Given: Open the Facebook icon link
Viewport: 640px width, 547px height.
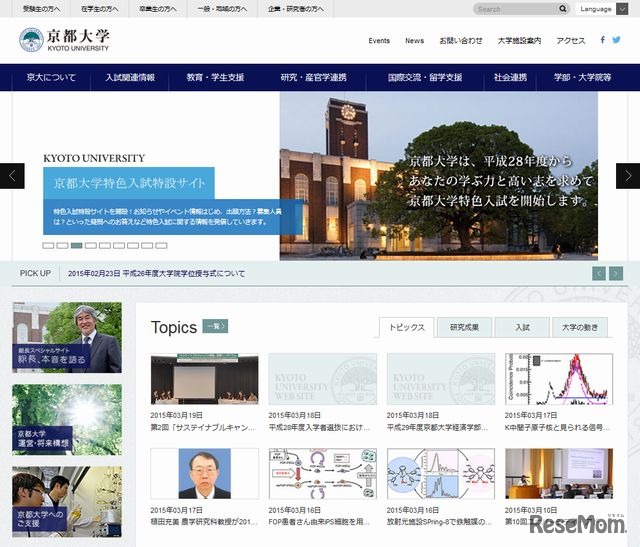Looking at the screenshot, I should [602, 40].
